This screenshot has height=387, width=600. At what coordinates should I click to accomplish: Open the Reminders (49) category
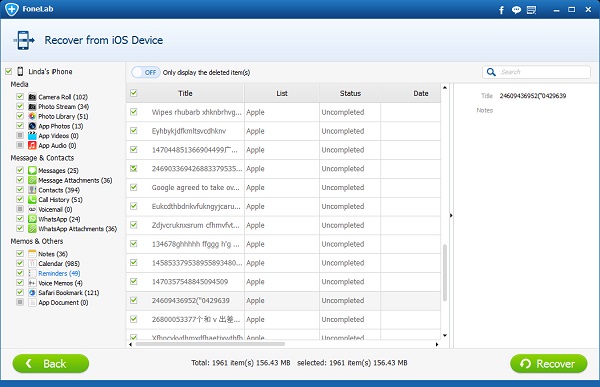click(x=59, y=273)
